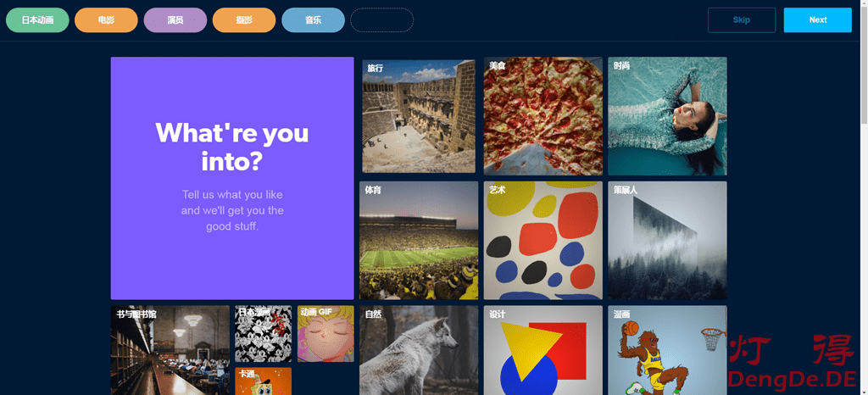Select the 时尚 fashion tile
Viewport: 868px width, 395px height.
click(x=667, y=116)
